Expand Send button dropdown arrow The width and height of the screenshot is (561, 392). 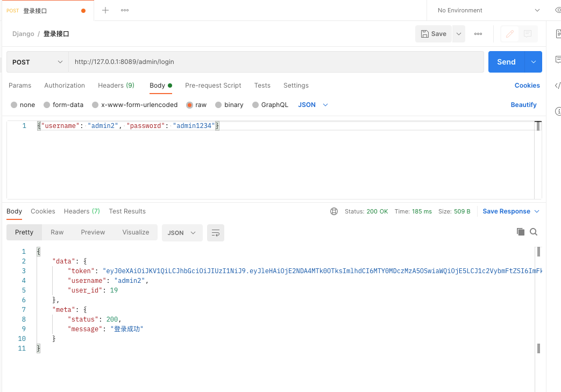[533, 62]
